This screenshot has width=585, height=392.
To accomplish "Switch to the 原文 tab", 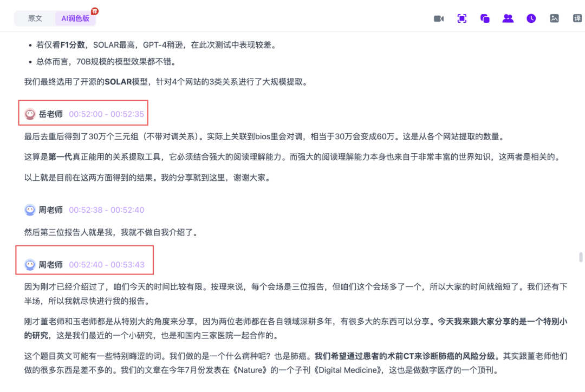I will pyautogui.click(x=35, y=18).
